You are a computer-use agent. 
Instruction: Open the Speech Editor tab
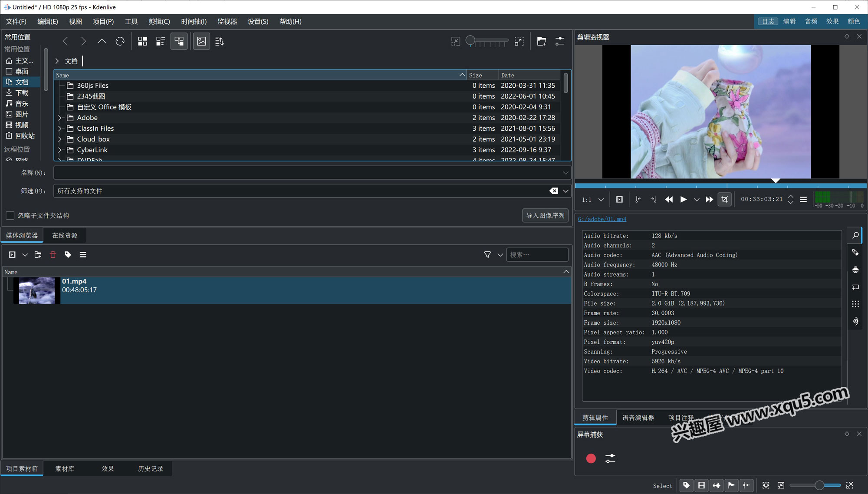pyautogui.click(x=638, y=418)
